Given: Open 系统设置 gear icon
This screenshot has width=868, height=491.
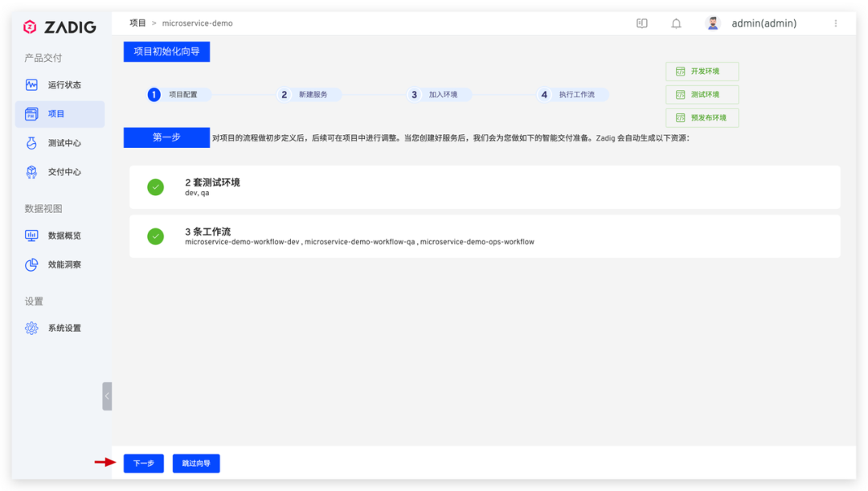Looking at the screenshot, I should click(31, 328).
